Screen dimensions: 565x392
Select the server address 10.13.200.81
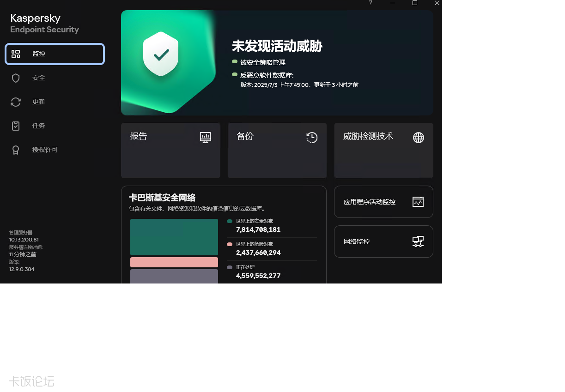tap(24, 240)
